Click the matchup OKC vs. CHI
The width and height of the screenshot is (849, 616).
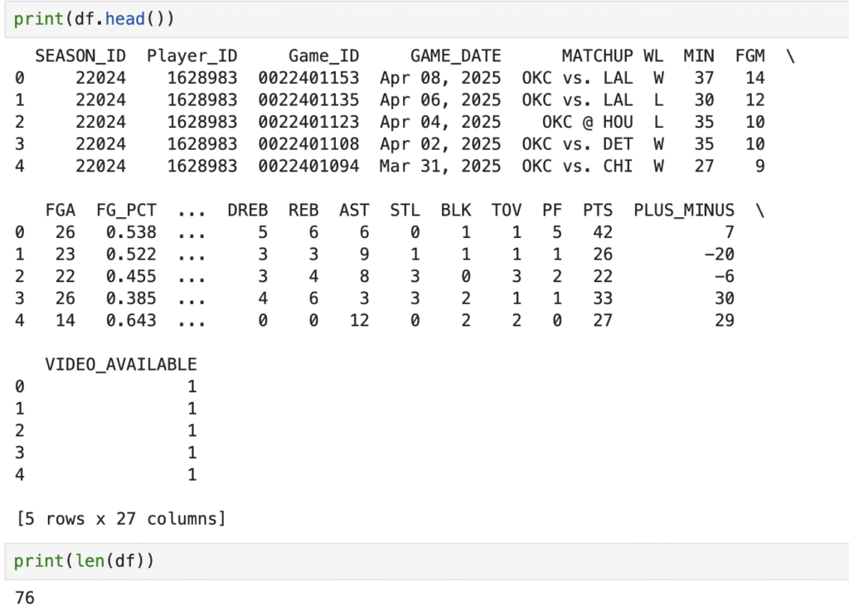577,166
